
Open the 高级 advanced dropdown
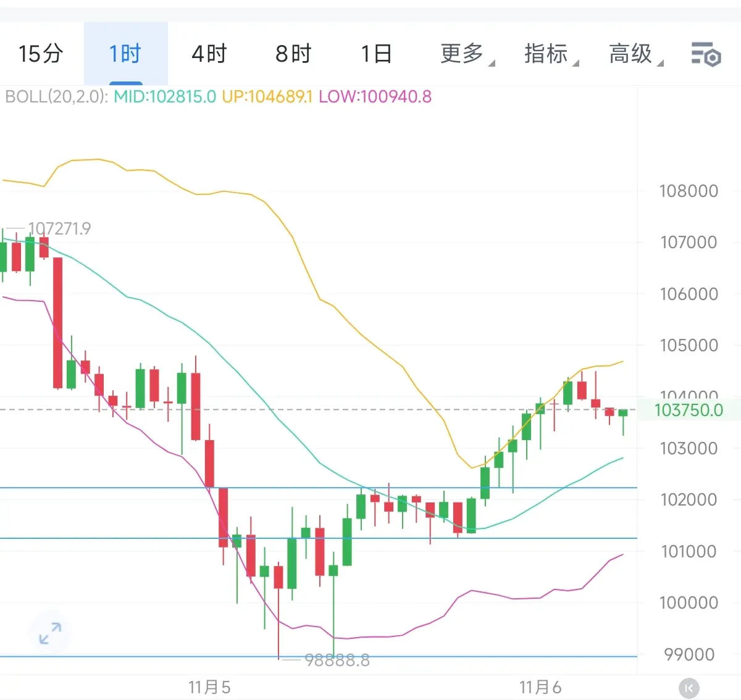coord(635,54)
